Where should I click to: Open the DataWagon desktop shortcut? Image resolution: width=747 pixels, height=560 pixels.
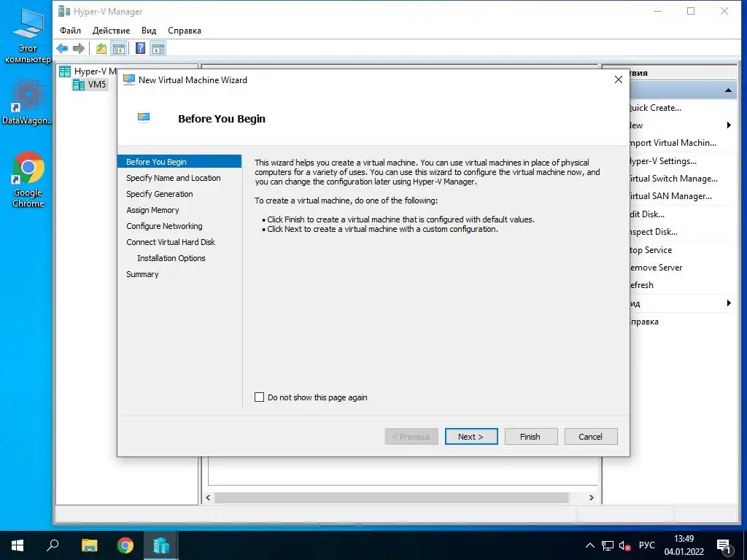pos(28,101)
